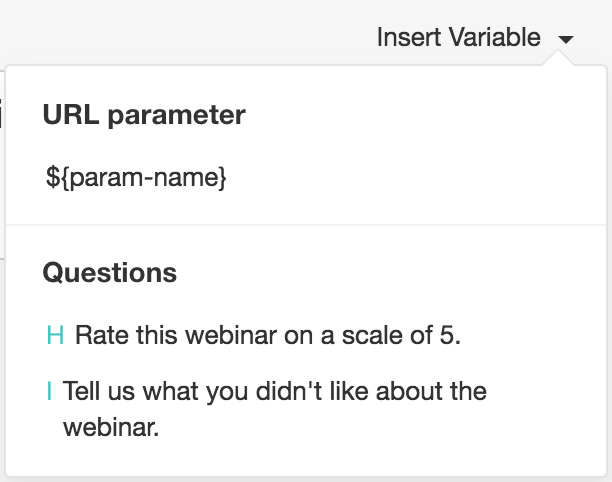Click the H question label icon
The width and height of the screenshot is (612, 482).
pos(55,335)
